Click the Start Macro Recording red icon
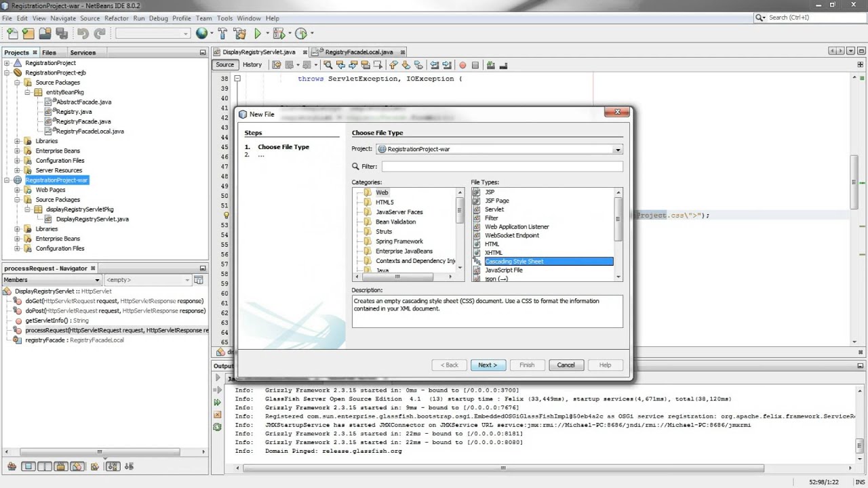The image size is (868, 488). [462, 65]
